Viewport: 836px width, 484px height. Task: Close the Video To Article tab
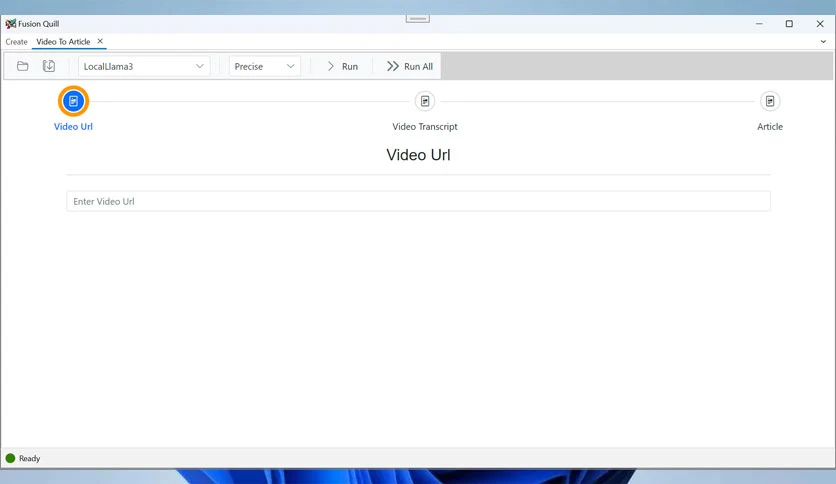[x=100, y=41]
